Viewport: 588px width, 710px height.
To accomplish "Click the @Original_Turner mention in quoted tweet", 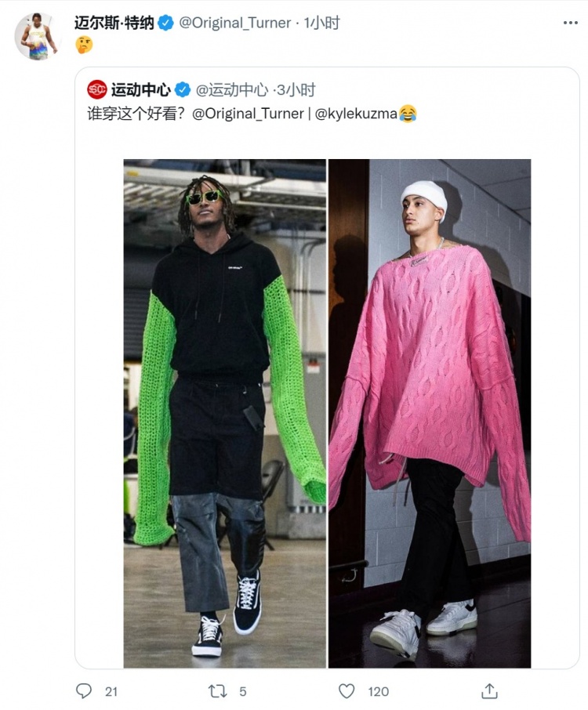I will pos(248,113).
